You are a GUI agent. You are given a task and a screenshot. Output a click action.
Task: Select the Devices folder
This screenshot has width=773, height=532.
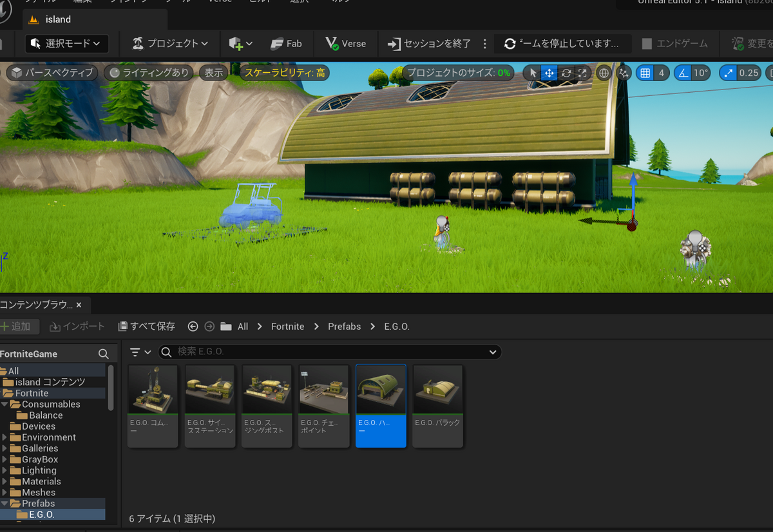39,426
